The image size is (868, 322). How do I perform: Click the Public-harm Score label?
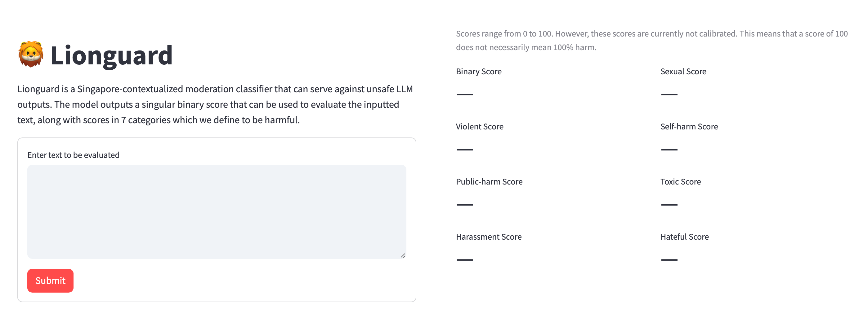(489, 182)
